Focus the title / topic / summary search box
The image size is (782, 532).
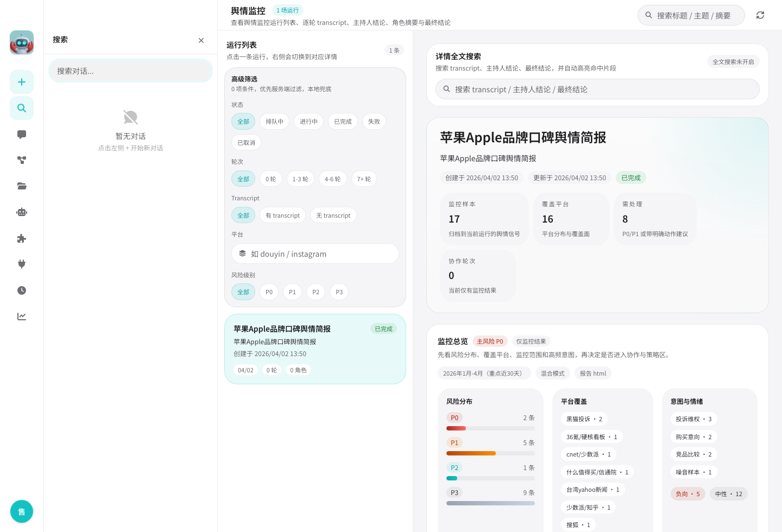[x=691, y=15]
